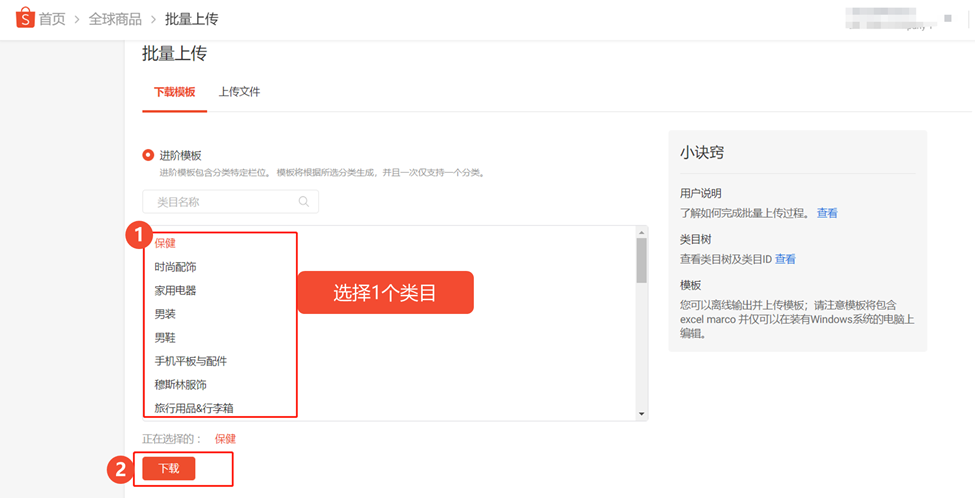Select the 时尚配饰 category
The width and height of the screenshot is (975, 498).
(175, 267)
